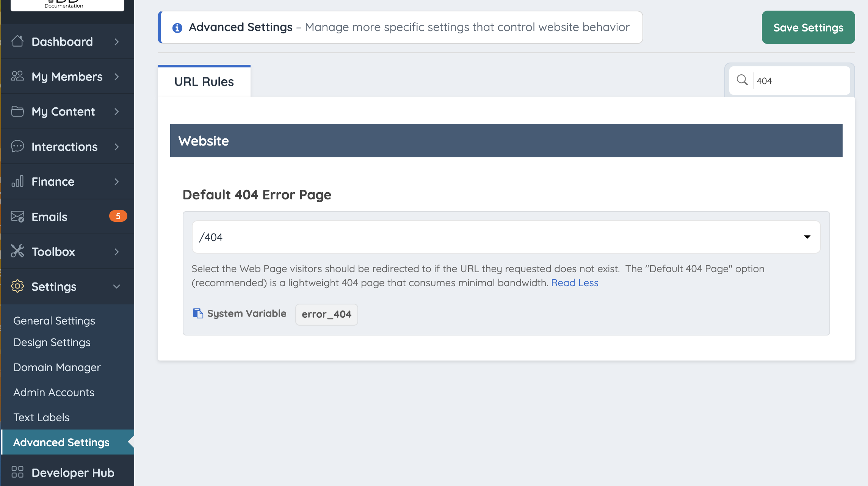The width and height of the screenshot is (868, 486).
Task: Click the Finance bar chart icon
Action: pos(17,182)
